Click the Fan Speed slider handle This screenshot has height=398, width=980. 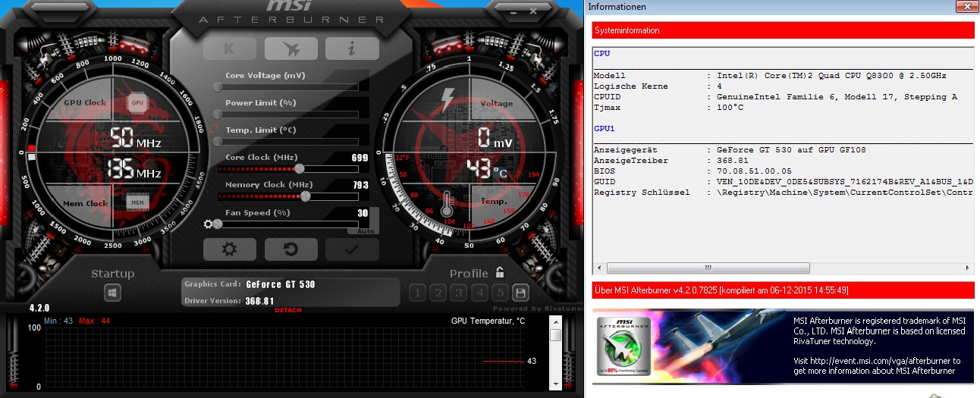(x=218, y=224)
